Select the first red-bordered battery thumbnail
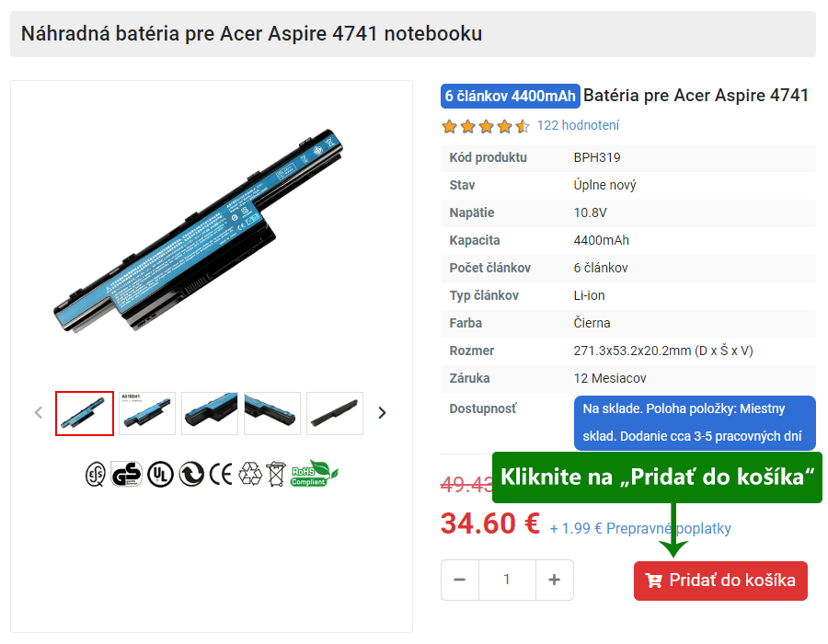 point(85,413)
